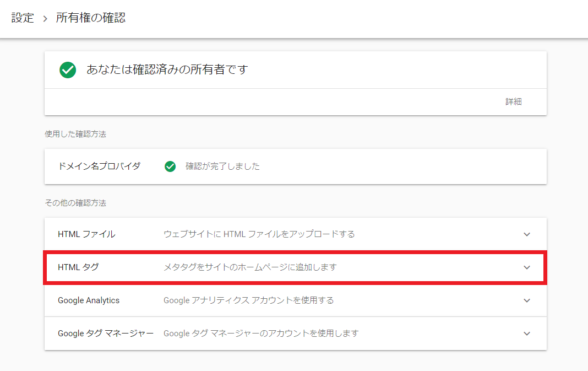Expand the HTML タグ chevron
Viewport: 588px width, 371px height.
(527, 267)
